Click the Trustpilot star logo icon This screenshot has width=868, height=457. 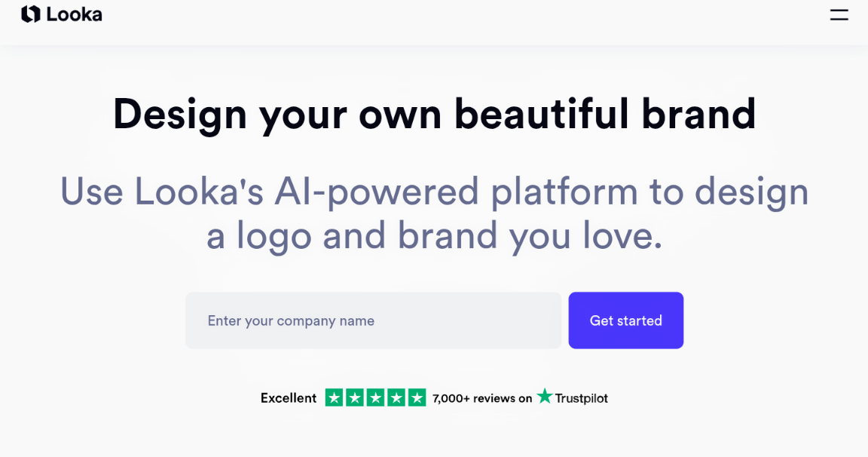(x=545, y=397)
